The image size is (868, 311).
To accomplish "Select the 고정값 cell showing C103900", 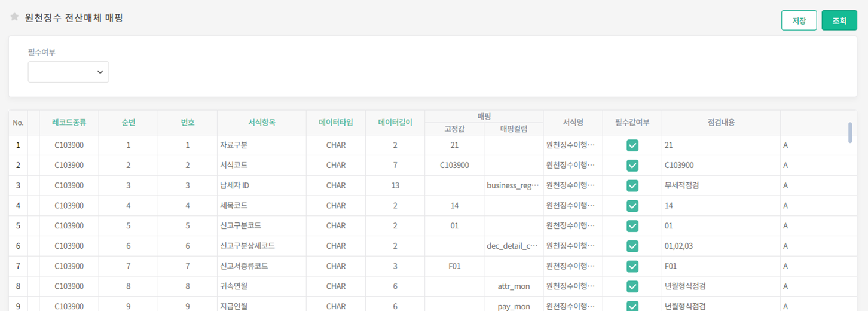I will click(454, 166).
